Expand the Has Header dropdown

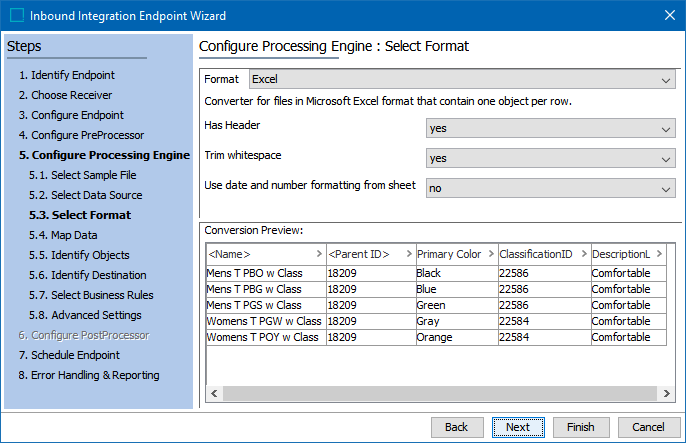coord(550,128)
